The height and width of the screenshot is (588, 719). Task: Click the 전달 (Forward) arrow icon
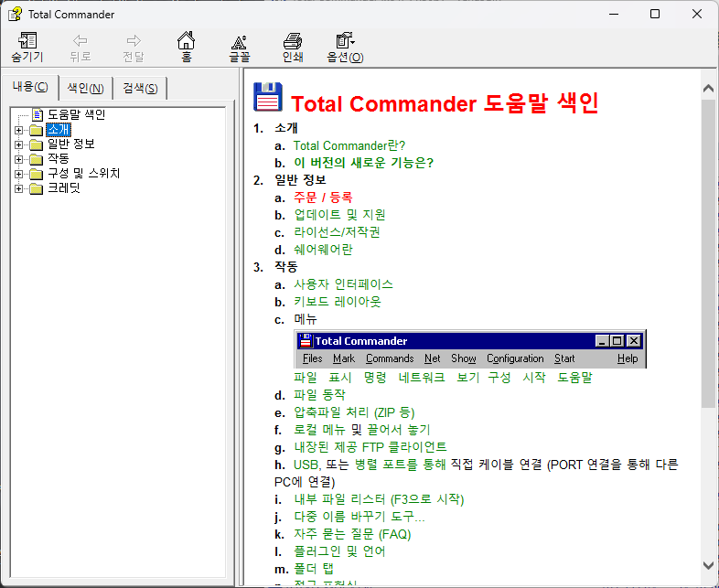[134, 41]
